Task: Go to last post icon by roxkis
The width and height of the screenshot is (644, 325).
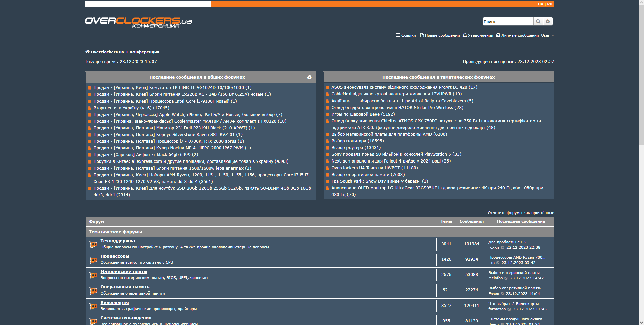Action: coord(503,248)
